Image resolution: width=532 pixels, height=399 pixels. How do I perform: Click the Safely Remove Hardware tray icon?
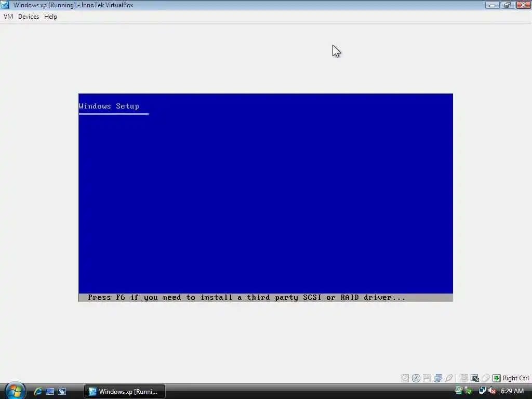point(458,391)
